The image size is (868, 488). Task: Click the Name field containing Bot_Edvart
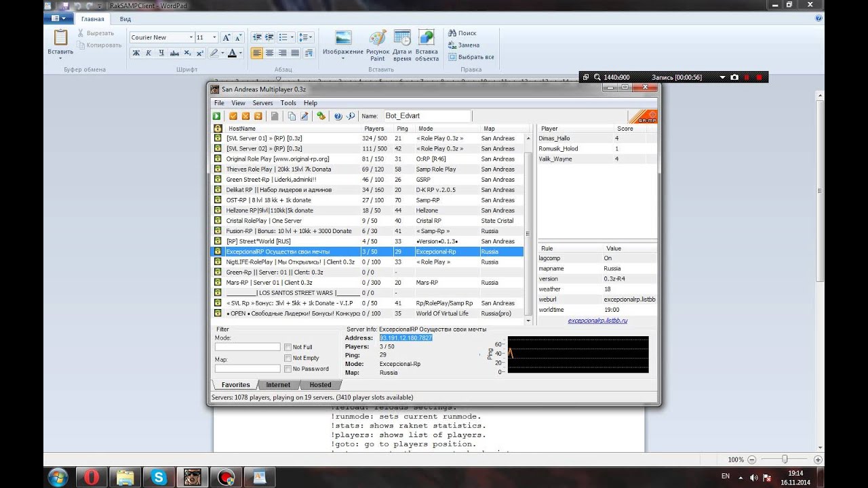427,116
